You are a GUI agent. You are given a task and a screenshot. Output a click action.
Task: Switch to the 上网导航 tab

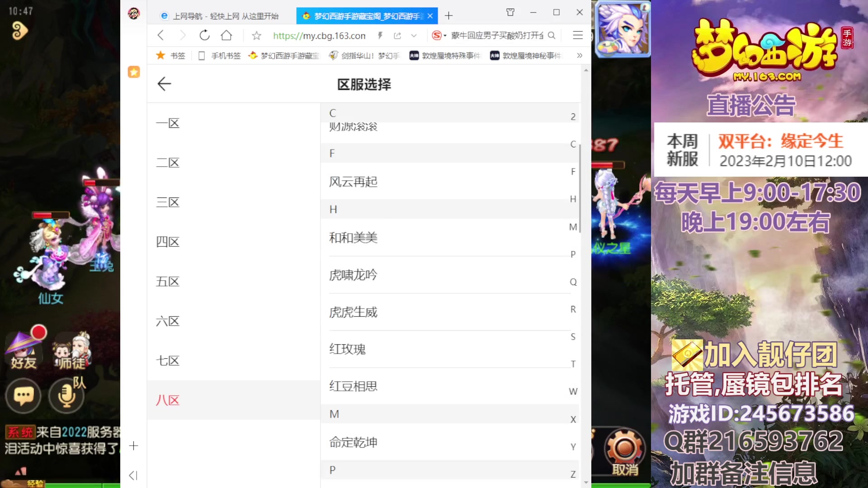[220, 16]
